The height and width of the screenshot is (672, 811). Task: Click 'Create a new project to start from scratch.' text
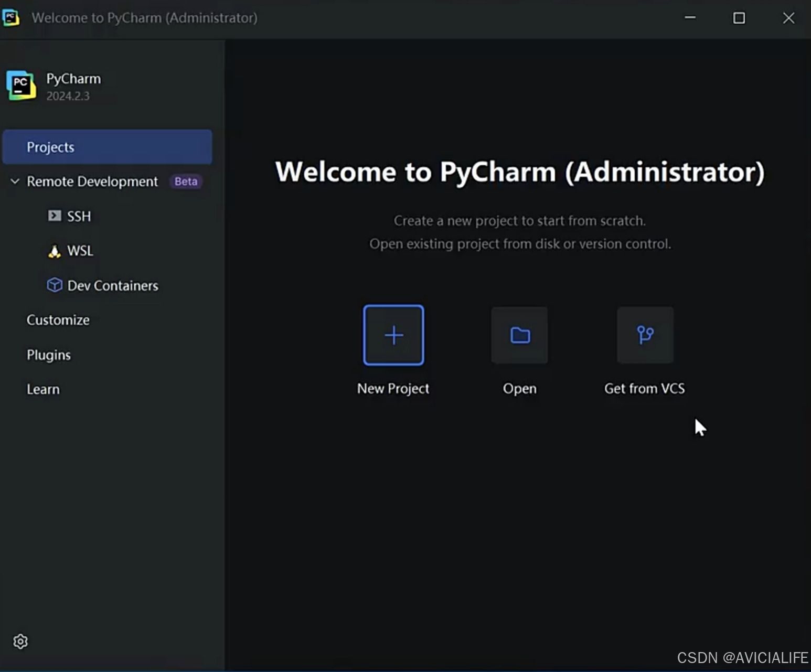point(520,221)
